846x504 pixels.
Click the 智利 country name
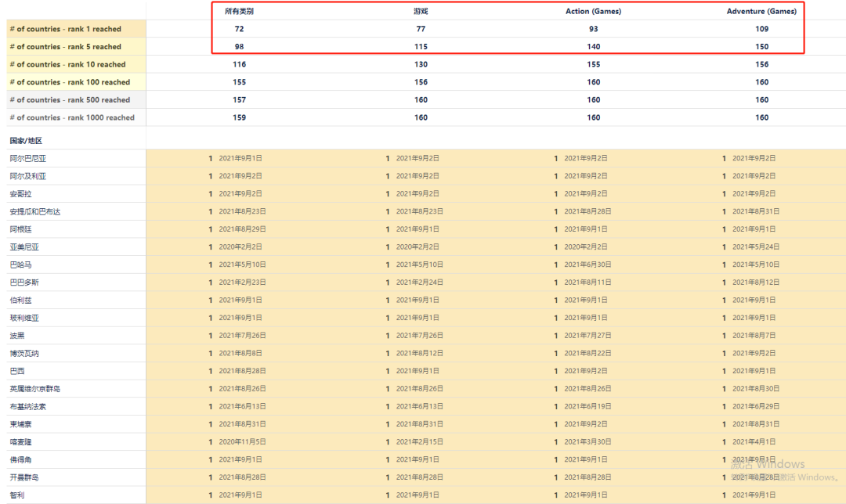point(17,495)
